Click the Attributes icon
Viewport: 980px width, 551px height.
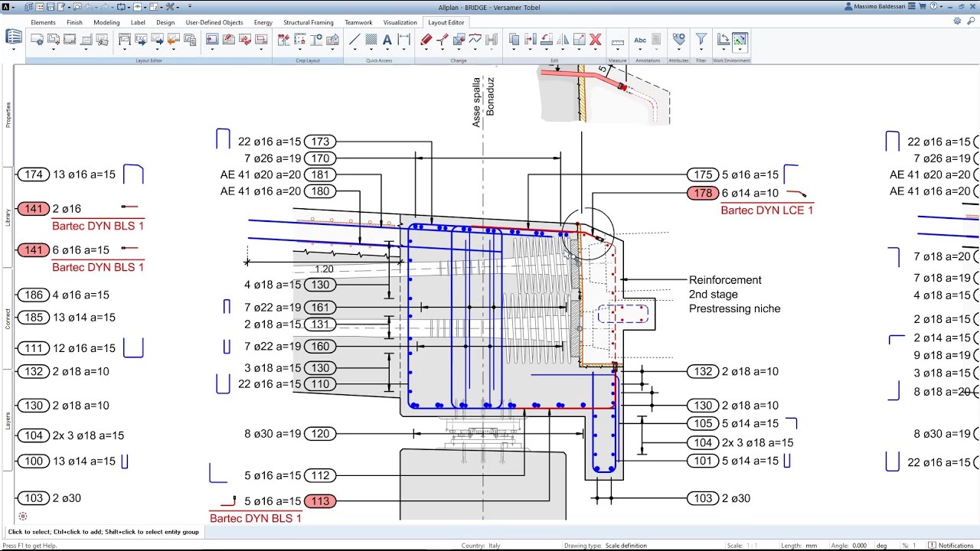click(678, 38)
